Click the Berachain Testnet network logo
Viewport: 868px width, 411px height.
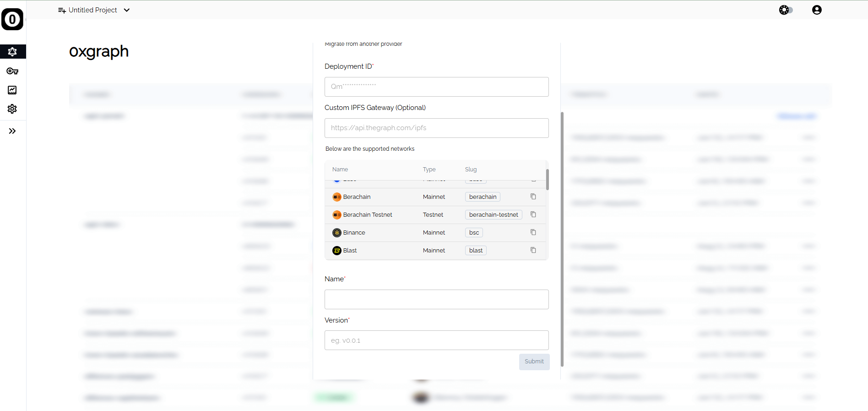coord(337,215)
